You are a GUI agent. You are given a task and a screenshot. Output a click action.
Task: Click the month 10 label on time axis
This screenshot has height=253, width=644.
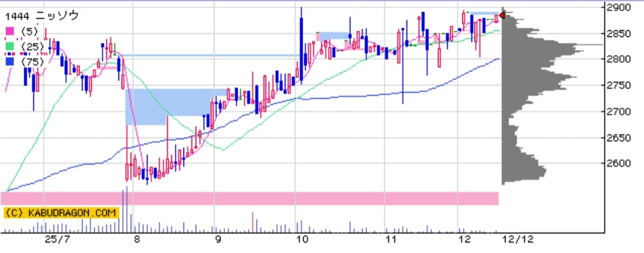[x=300, y=240]
